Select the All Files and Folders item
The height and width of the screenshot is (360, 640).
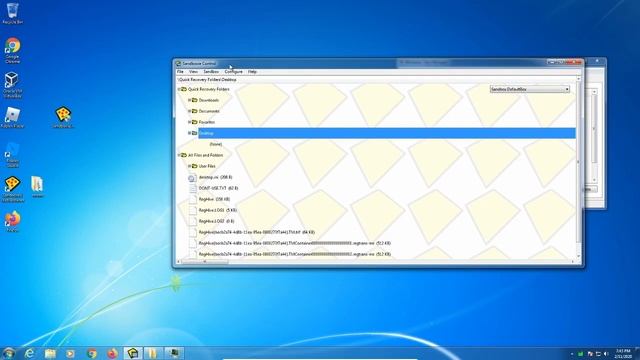click(x=205, y=155)
